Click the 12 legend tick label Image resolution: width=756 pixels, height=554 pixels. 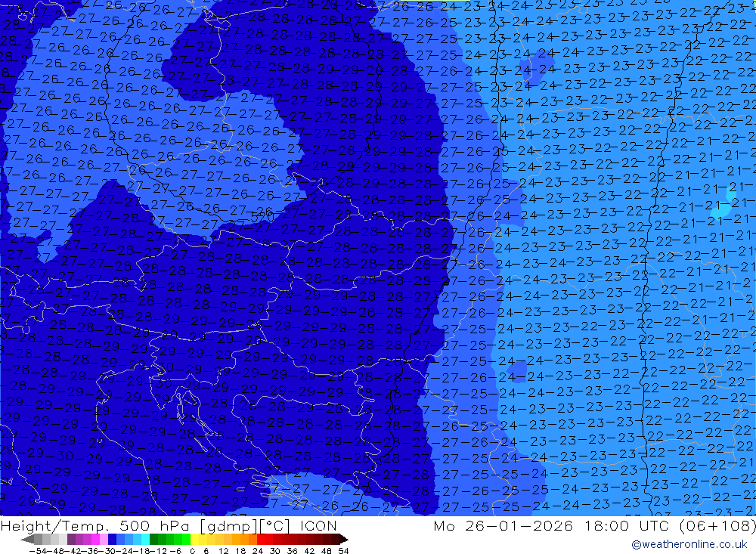(x=224, y=551)
